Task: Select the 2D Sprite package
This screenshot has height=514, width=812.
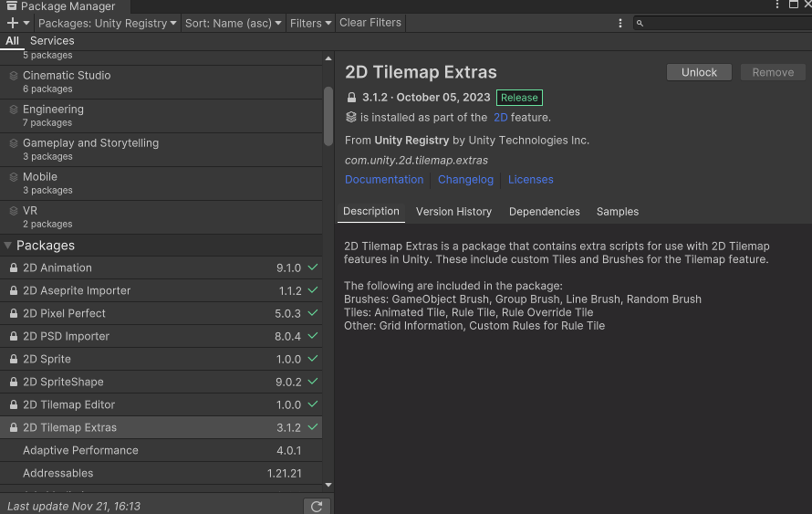Action: coord(161,359)
